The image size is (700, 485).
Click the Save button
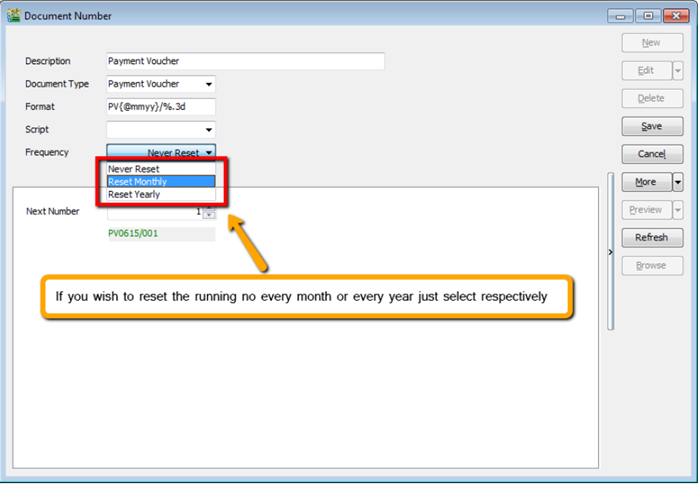pos(651,127)
